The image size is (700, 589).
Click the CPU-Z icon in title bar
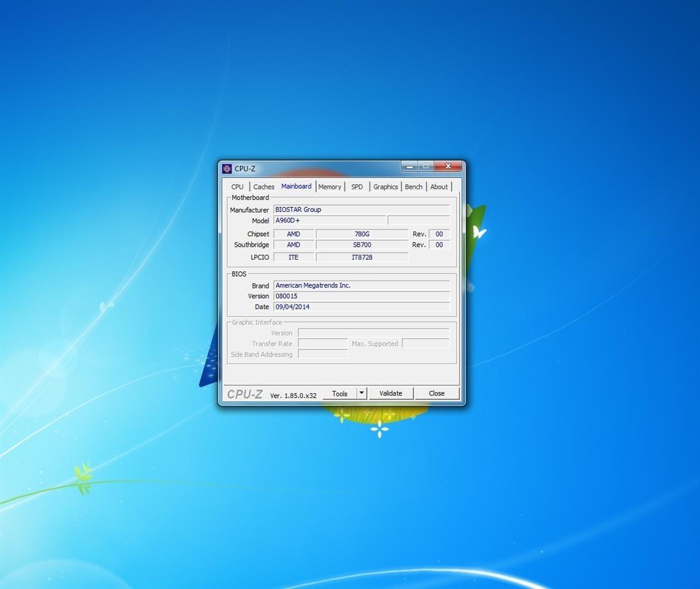pyautogui.click(x=227, y=168)
